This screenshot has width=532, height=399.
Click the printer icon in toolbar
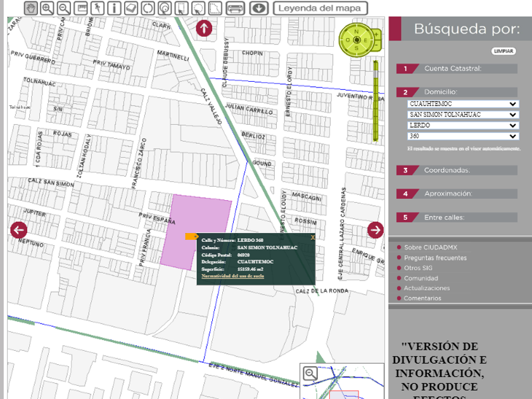[236, 8]
